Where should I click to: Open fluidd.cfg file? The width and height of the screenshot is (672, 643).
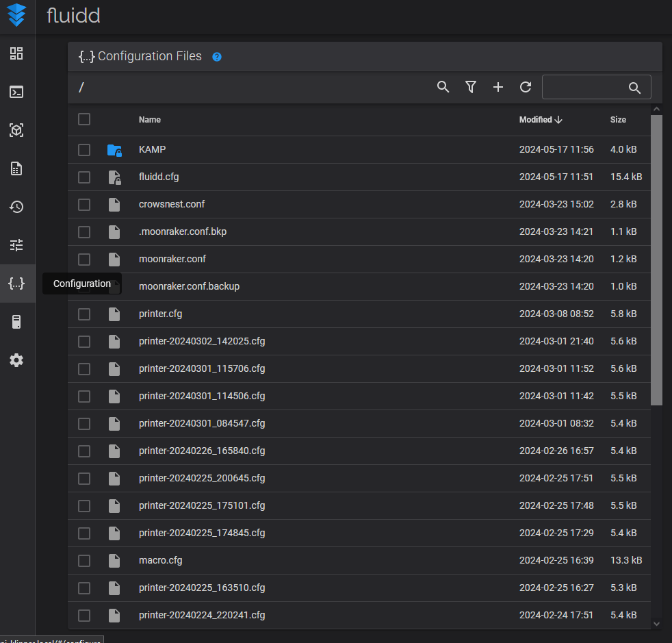[159, 177]
